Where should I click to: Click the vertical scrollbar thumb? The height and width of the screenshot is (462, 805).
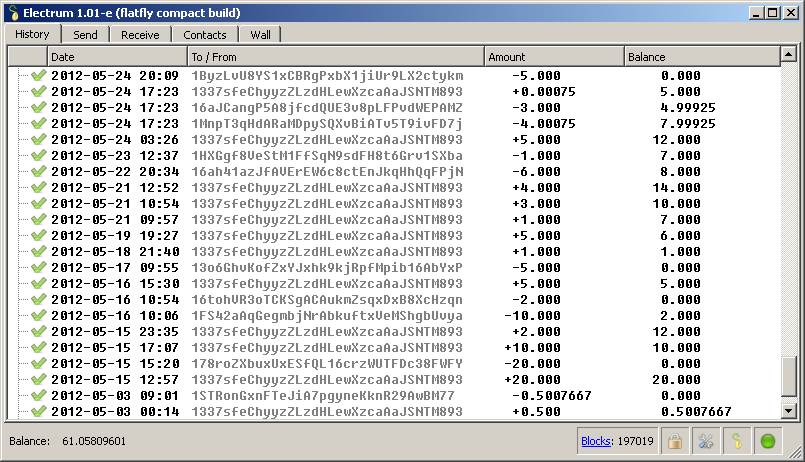coord(789,376)
